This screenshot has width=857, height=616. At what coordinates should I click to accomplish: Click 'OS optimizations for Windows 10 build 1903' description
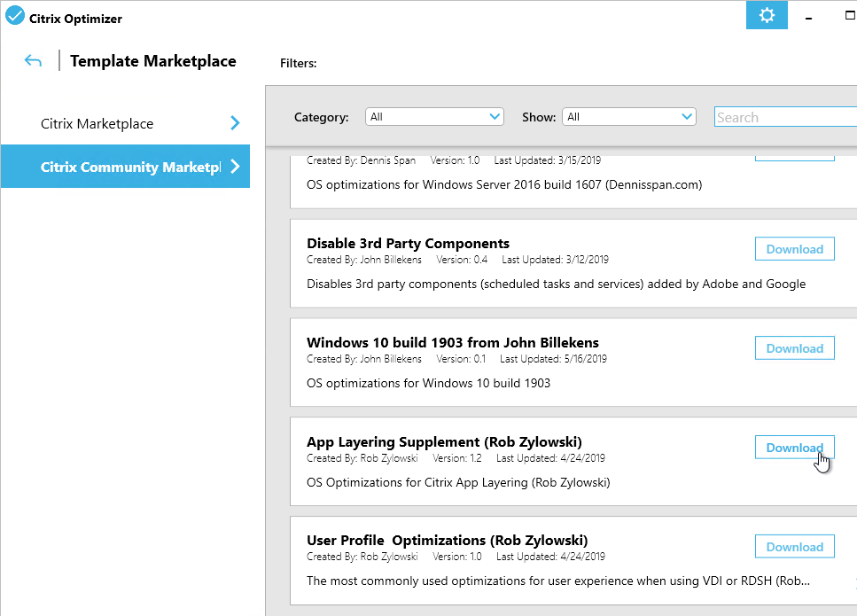point(429,383)
